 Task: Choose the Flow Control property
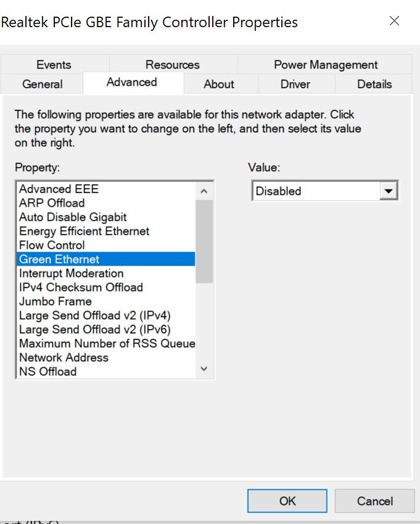52,245
